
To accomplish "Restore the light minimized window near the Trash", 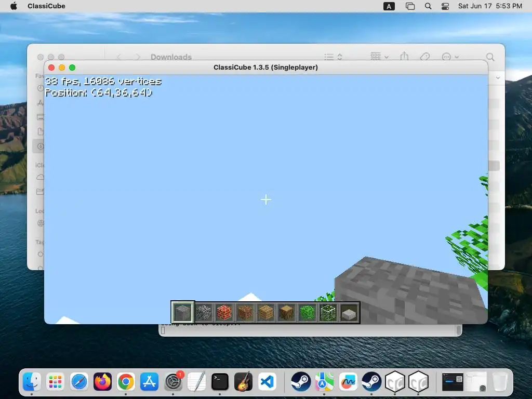I will point(476,381).
